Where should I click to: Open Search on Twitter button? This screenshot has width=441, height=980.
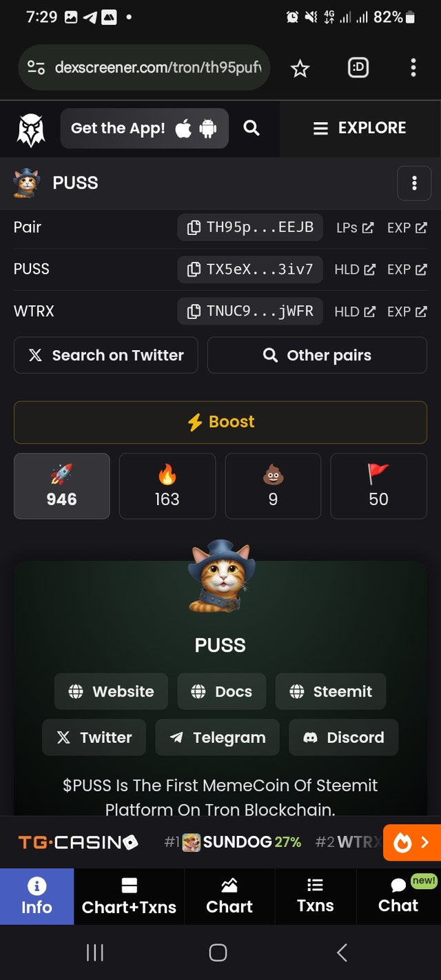(x=106, y=355)
